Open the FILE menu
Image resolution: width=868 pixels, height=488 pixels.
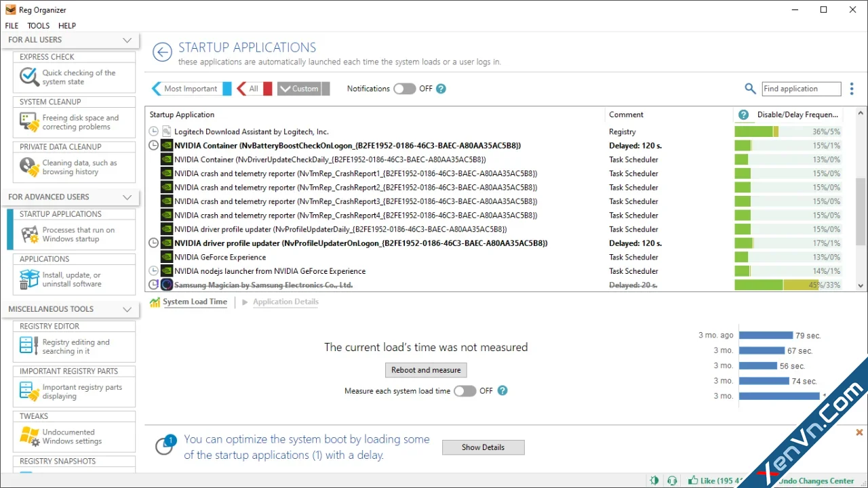pyautogui.click(x=12, y=26)
